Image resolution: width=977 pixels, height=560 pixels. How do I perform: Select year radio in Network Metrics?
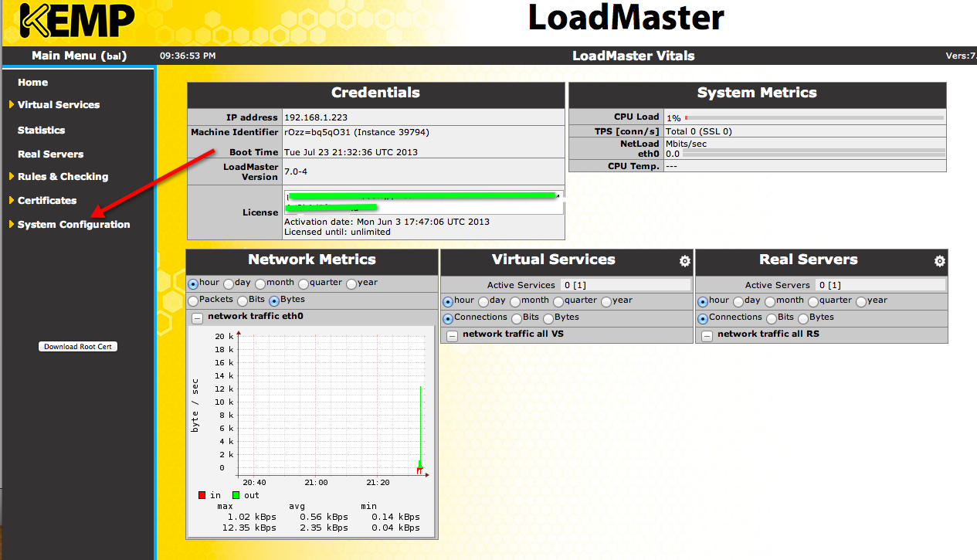(x=351, y=283)
